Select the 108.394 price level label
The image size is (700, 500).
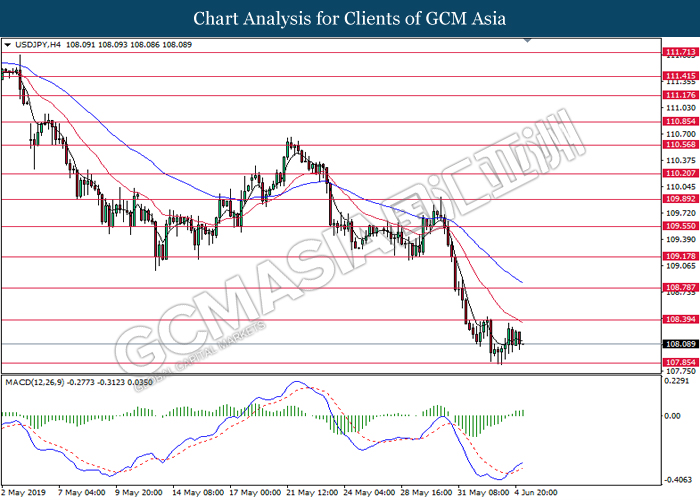680,319
